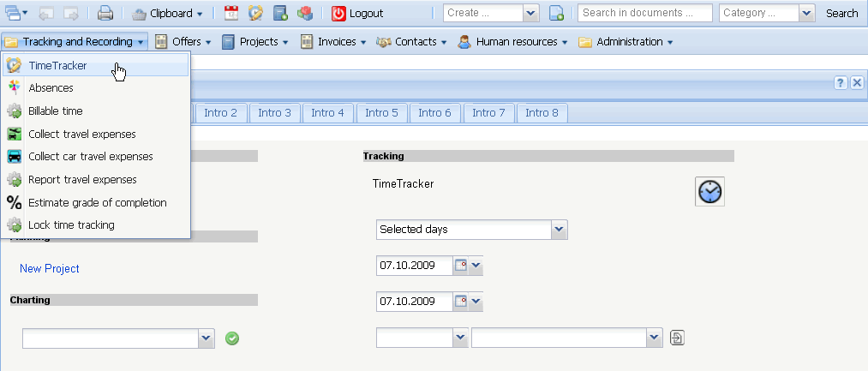The image size is (868, 371).
Task: Open the New Project link
Action: [x=49, y=268]
